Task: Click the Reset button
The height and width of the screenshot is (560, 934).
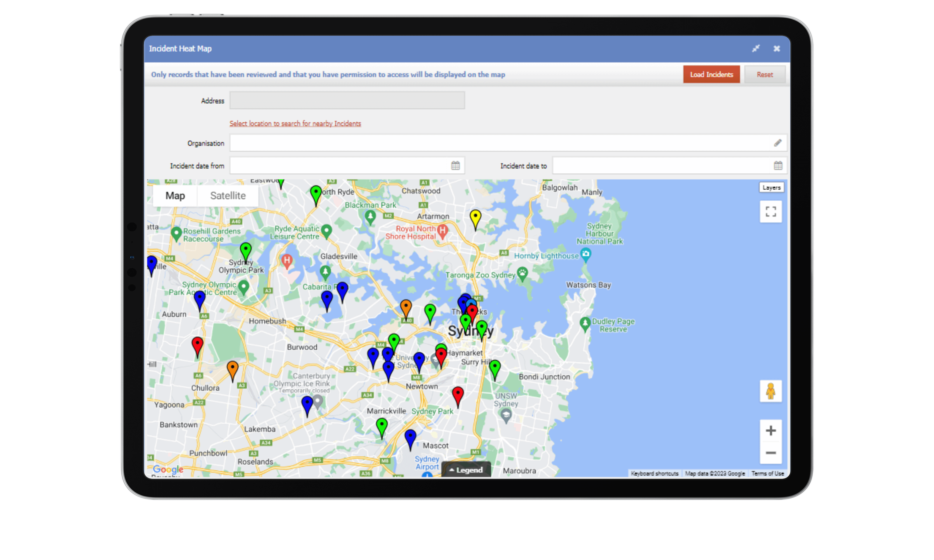Action: [764, 74]
